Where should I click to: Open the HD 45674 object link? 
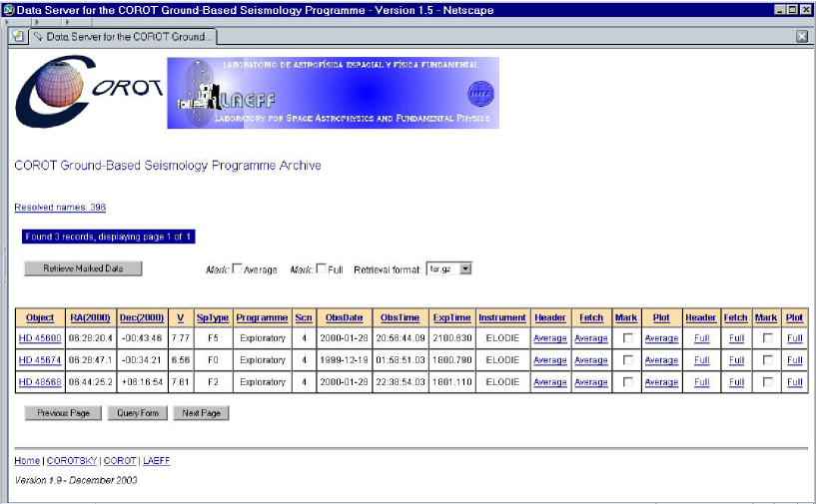point(40,360)
